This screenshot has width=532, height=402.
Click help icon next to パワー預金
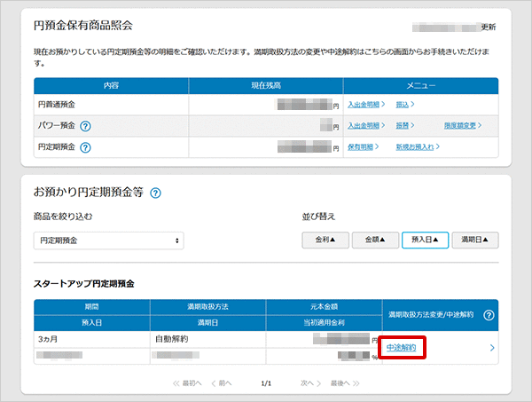point(85,126)
